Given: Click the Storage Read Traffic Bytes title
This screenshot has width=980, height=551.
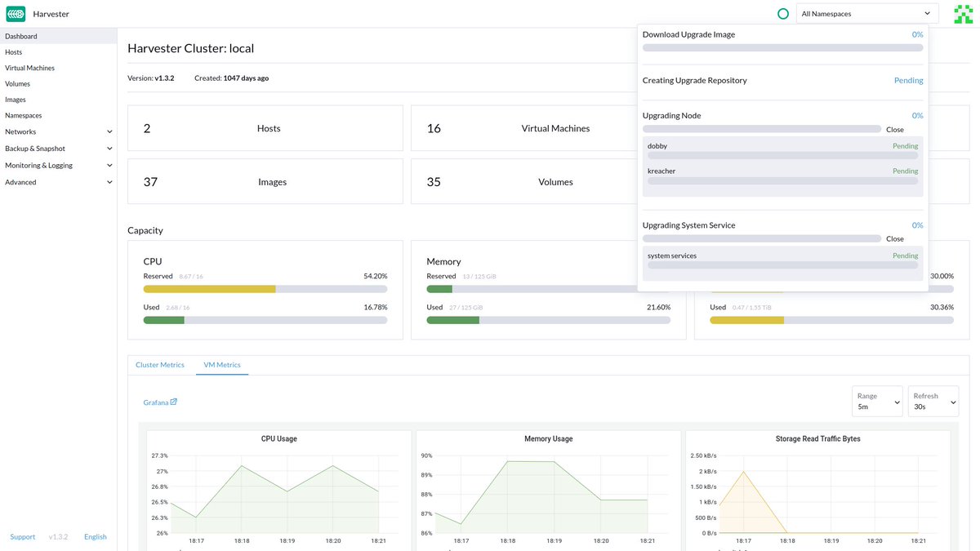Looking at the screenshot, I should click(x=817, y=439).
